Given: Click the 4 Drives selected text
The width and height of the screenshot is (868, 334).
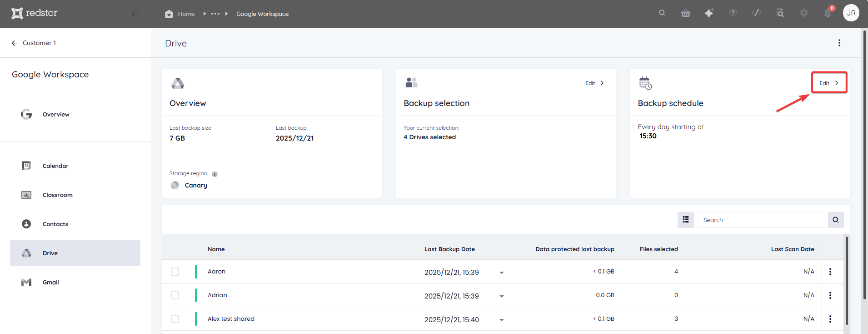Looking at the screenshot, I should 429,137.
